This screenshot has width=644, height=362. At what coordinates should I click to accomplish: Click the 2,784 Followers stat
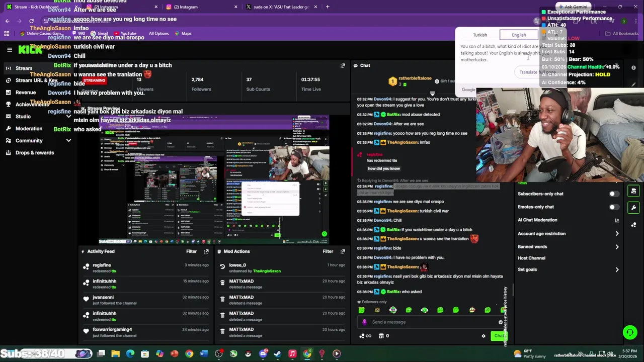(x=201, y=84)
